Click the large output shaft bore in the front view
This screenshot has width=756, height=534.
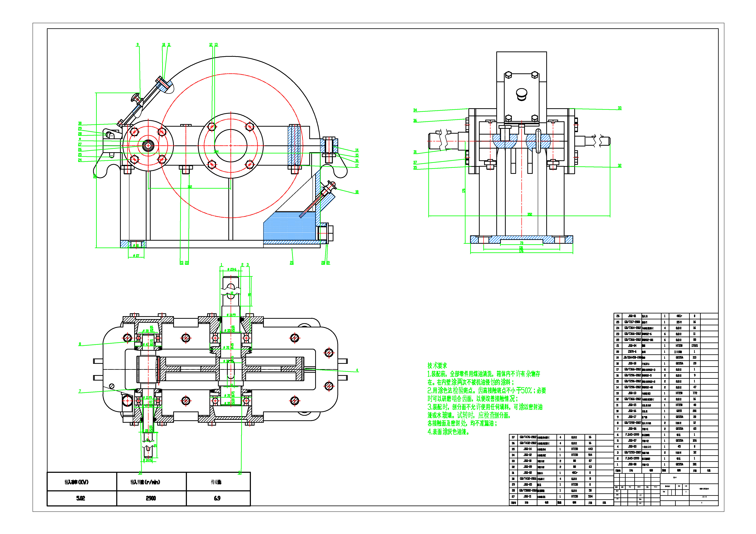click(x=230, y=146)
